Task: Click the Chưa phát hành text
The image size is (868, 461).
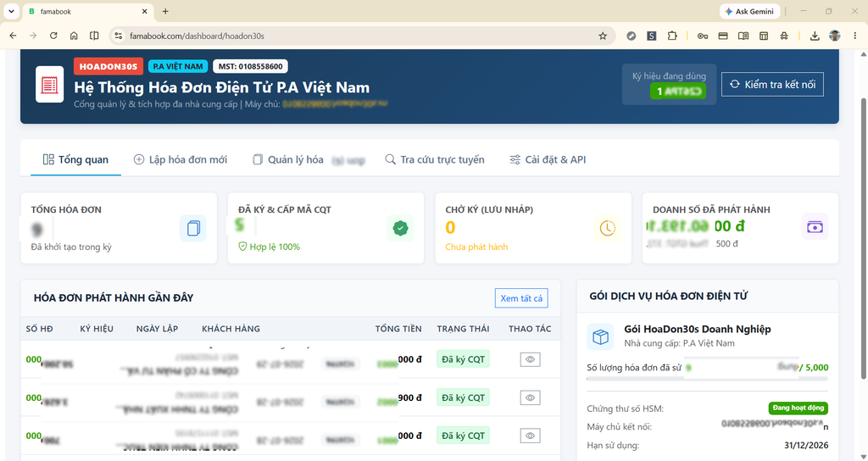Action: click(476, 247)
